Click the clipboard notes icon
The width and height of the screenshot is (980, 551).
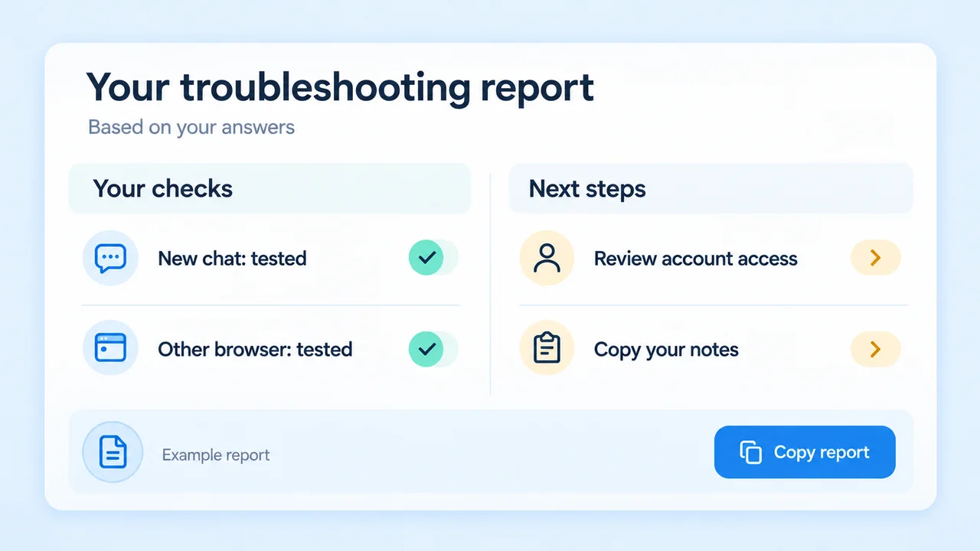[x=547, y=348]
